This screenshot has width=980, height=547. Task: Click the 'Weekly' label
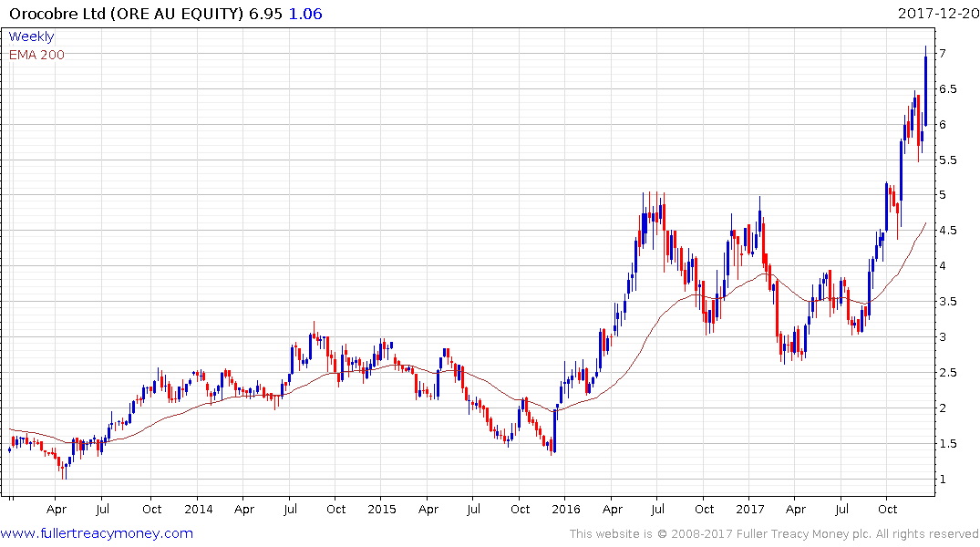click(31, 36)
